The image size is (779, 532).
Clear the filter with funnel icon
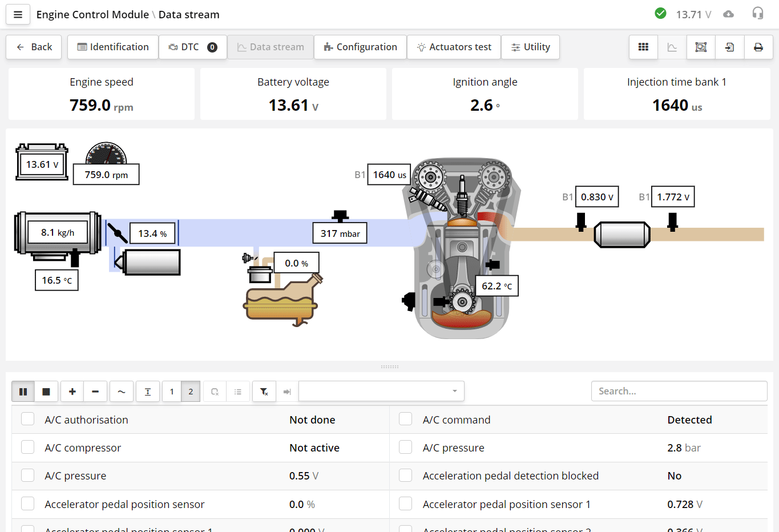click(x=264, y=392)
